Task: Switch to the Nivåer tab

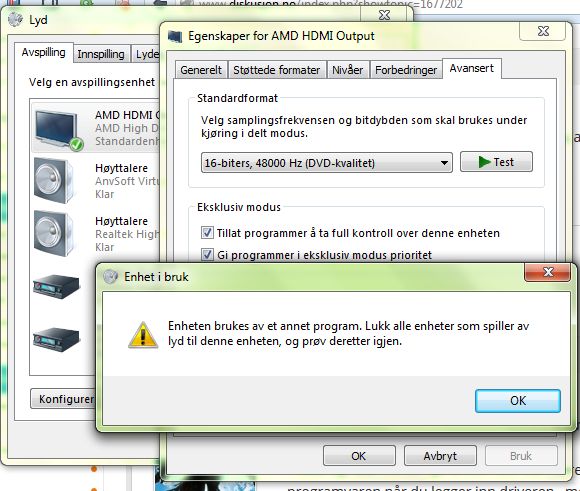Action: point(348,70)
